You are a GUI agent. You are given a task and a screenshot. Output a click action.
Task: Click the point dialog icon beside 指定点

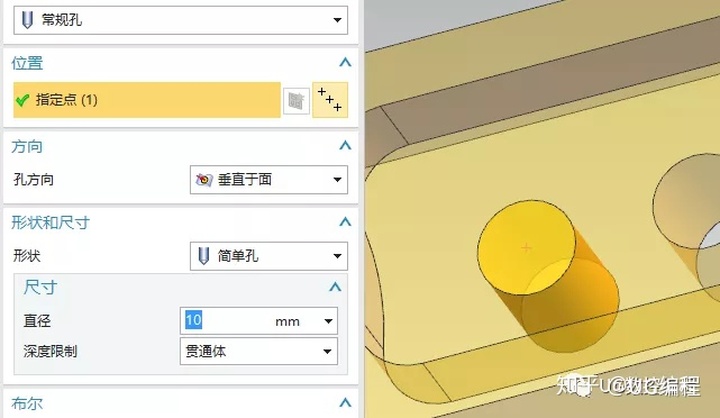tap(330, 100)
